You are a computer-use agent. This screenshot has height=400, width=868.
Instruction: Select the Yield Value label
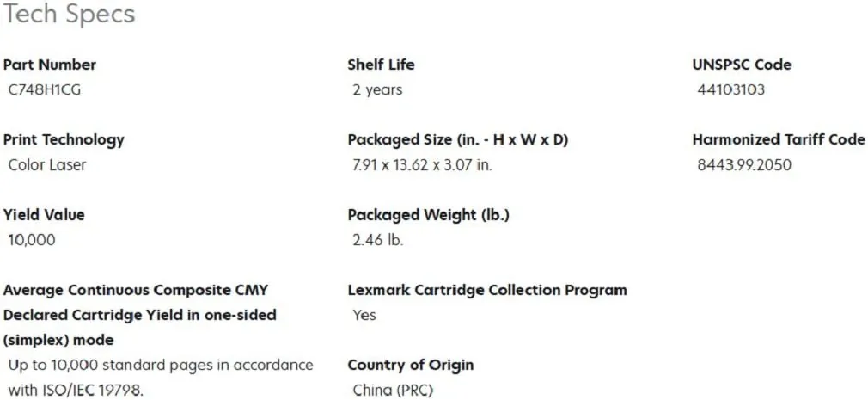tap(44, 215)
